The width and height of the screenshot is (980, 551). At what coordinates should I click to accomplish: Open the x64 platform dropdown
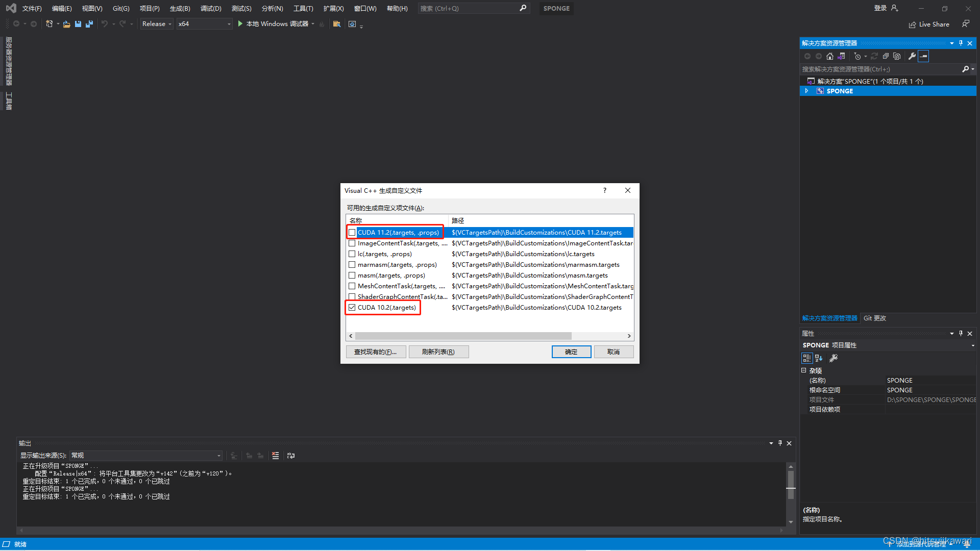pos(205,24)
